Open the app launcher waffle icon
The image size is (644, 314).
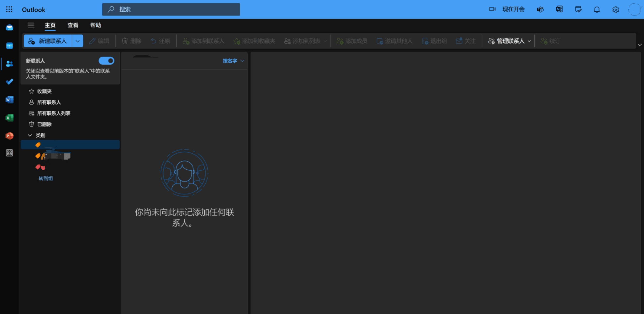[x=9, y=9]
